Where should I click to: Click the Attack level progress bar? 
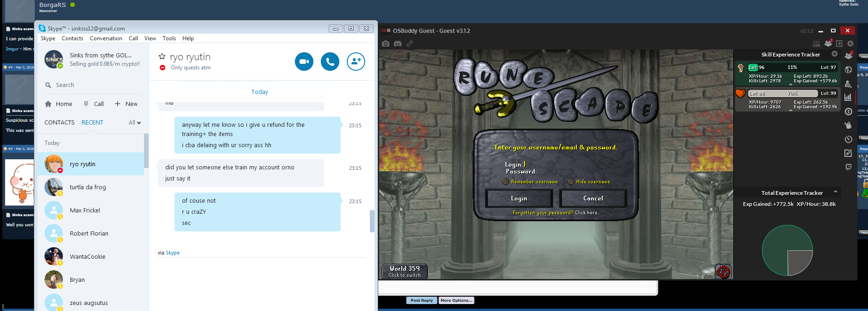pos(793,68)
